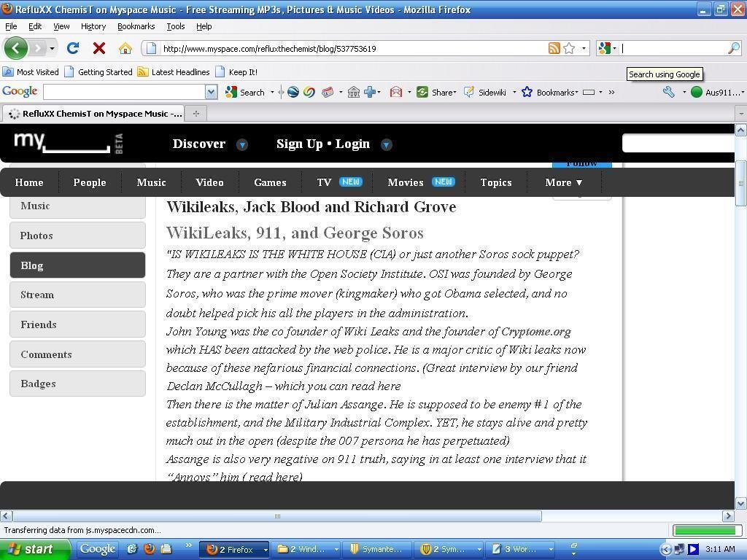Click the Photos sidebar button

coord(77,236)
